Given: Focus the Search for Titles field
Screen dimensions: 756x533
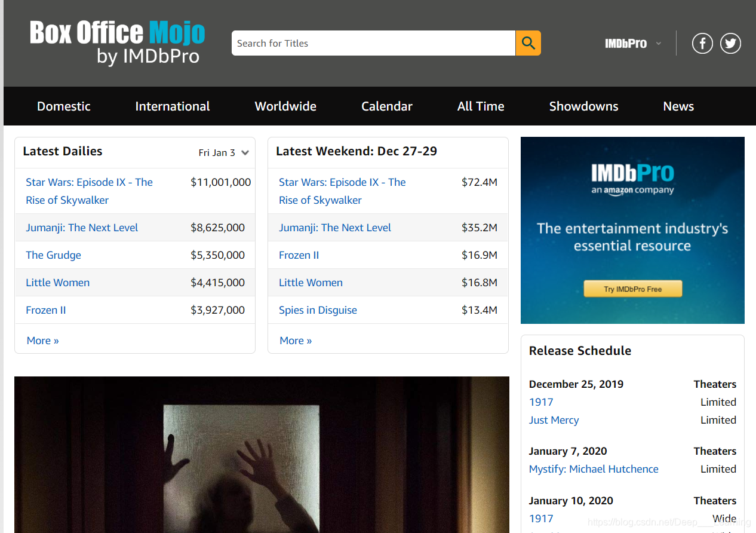Looking at the screenshot, I should coord(373,43).
